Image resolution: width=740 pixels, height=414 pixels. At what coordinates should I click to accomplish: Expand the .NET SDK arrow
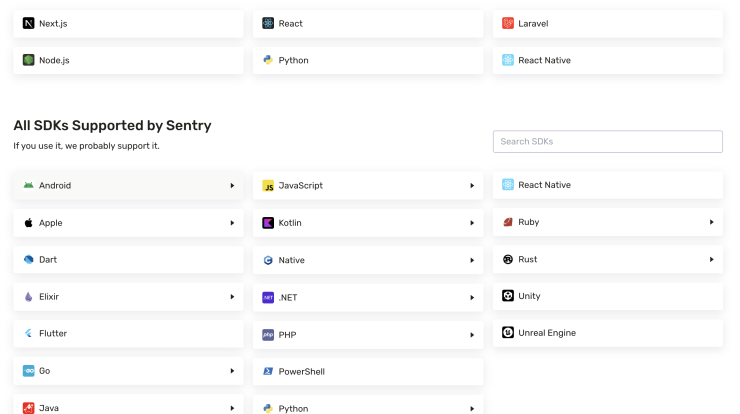472,297
